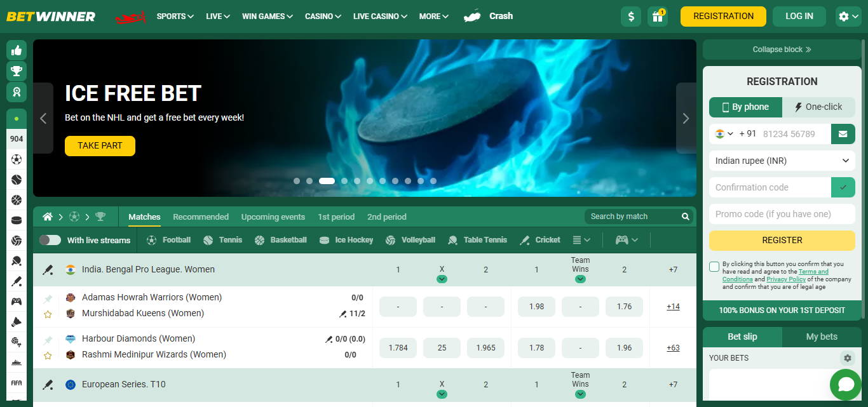
Task: Open Privacy Policy link
Action: (x=786, y=279)
